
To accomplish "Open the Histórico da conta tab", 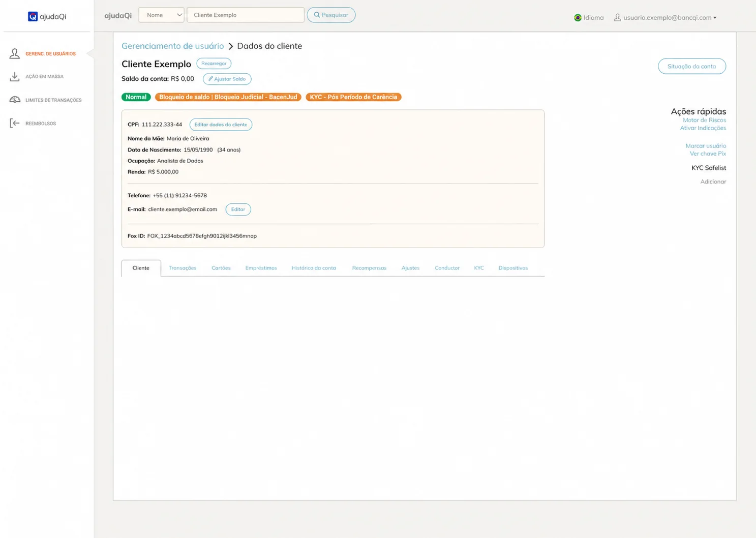I will [x=314, y=268].
